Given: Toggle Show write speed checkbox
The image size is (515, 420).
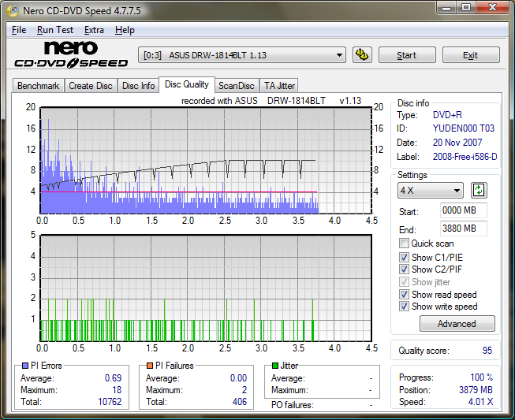Looking at the screenshot, I should (x=405, y=307).
